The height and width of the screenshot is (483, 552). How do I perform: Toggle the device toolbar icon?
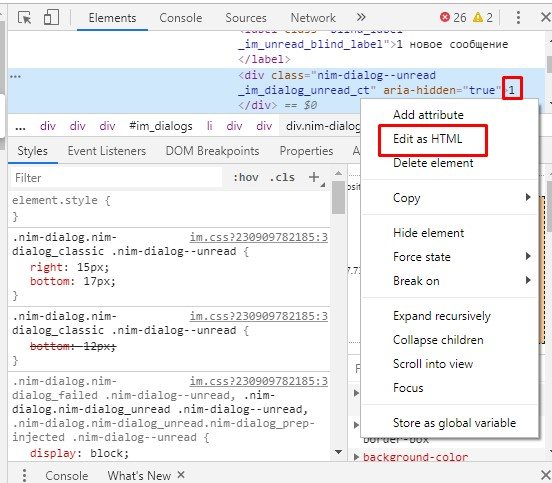(51, 17)
